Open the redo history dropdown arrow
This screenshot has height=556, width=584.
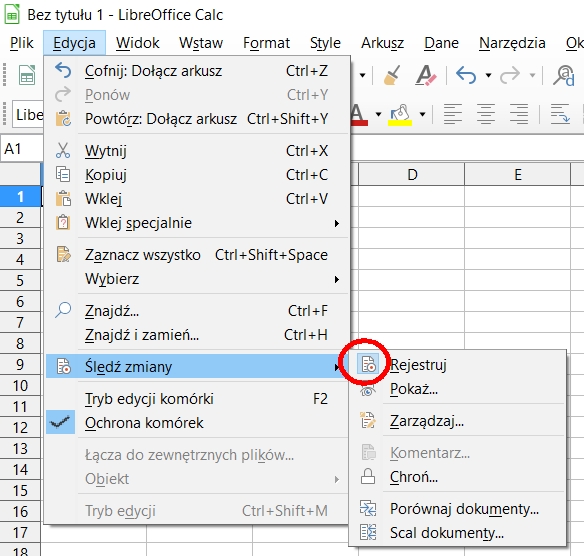pyautogui.click(x=533, y=75)
